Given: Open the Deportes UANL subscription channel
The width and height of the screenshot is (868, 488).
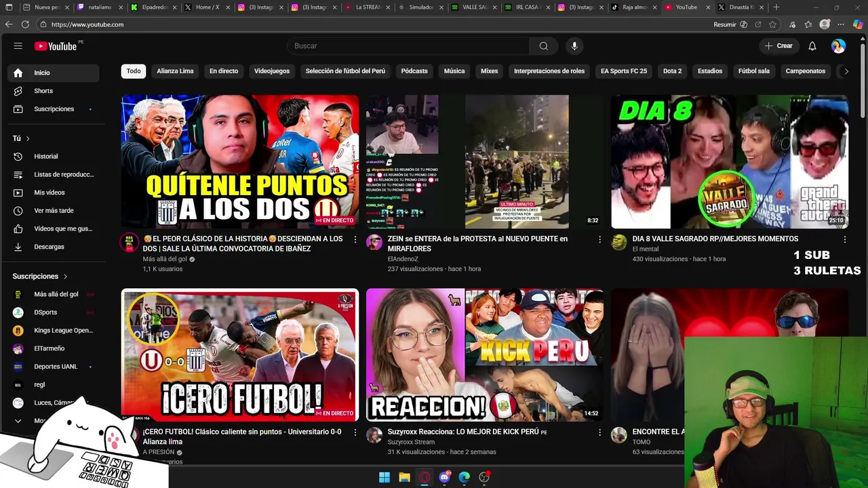Looking at the screenshot, I should [x=53, y=367].
